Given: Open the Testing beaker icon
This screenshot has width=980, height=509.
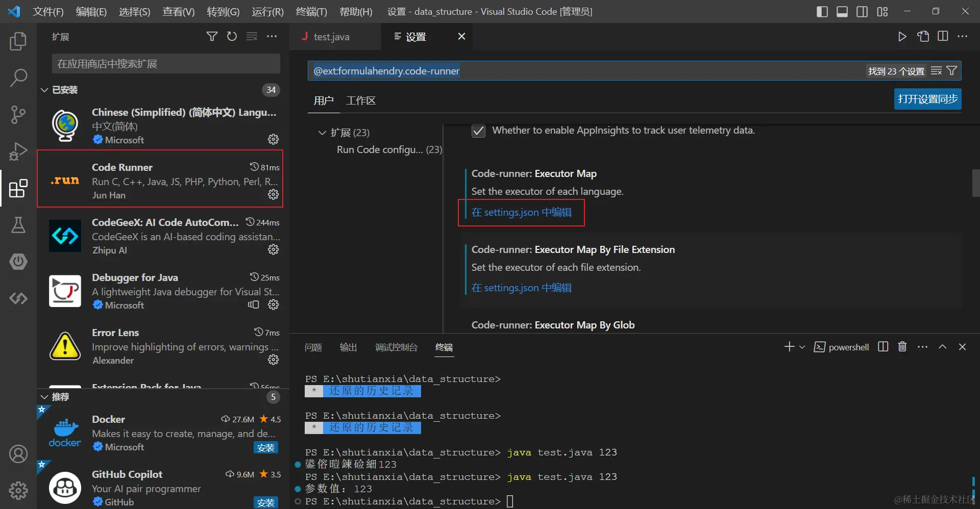Looking at the screenshot, I should pos(18,224).
